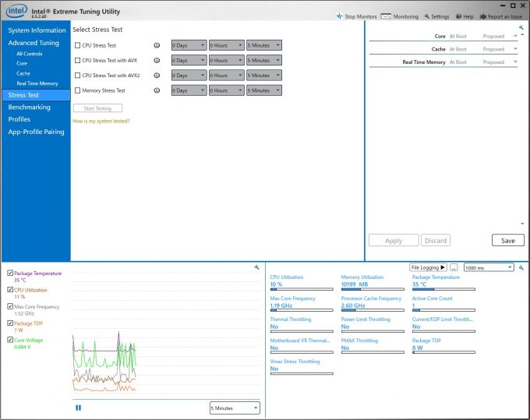
Task: Open Minutes dropdown for CPU Stress Test
Action: pyautogui.click(x=264, y=45)
